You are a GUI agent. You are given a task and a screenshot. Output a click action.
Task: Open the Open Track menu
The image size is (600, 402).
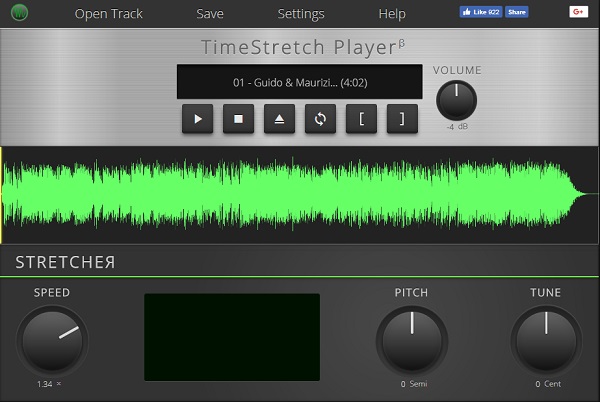click(108, 14)
